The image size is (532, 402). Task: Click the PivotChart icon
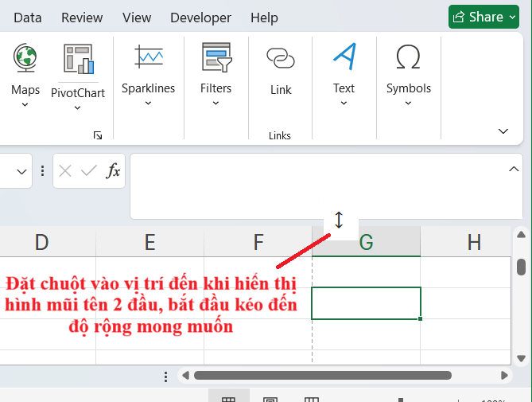pos(78,58)
